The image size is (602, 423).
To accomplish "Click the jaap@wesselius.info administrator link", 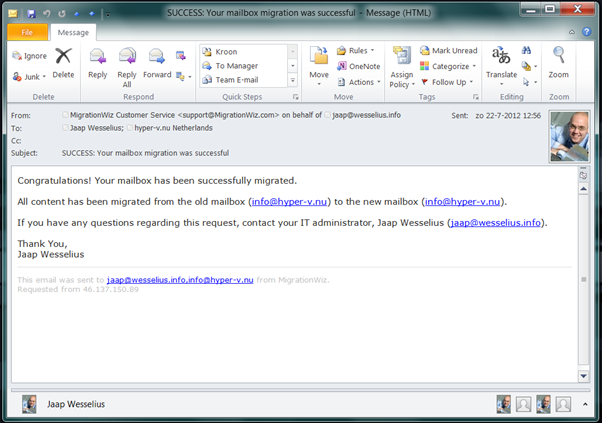I will (x=497, y=222).
